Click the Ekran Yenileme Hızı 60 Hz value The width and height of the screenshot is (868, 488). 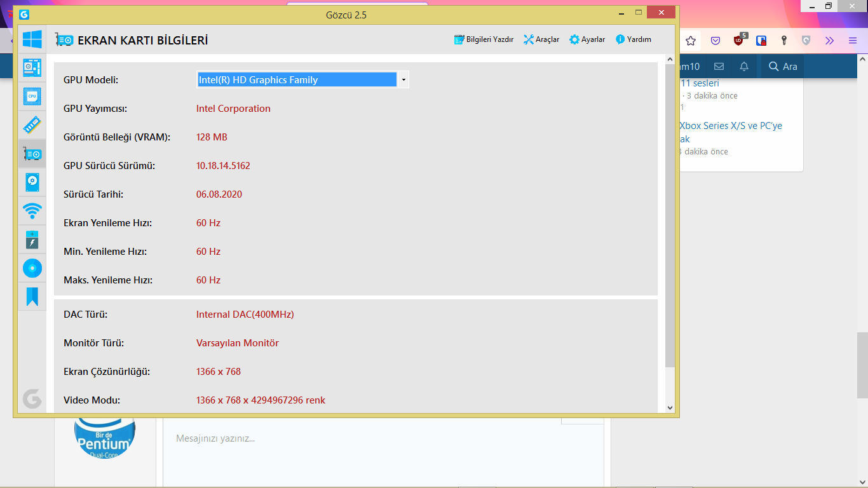(x=208, y=223)
